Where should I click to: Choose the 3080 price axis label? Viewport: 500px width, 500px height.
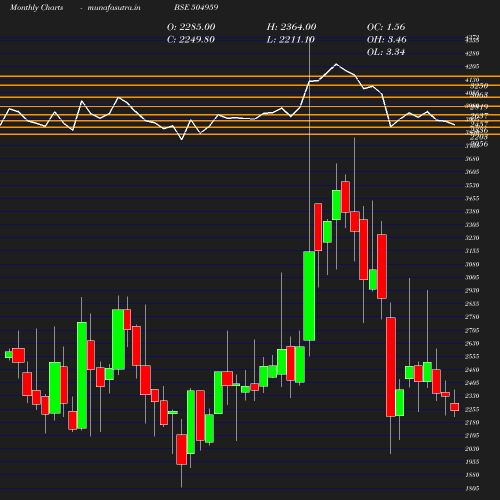pyautogui.click(x=472, y=264)
